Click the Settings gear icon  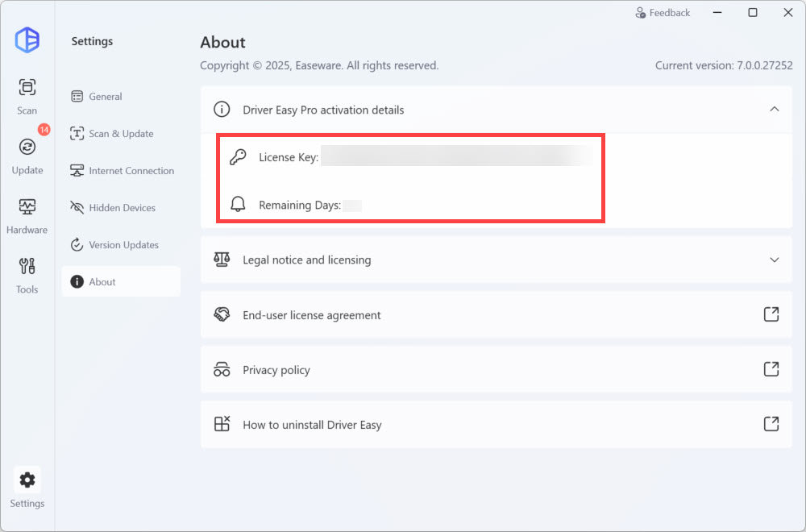tap(27, 480)
